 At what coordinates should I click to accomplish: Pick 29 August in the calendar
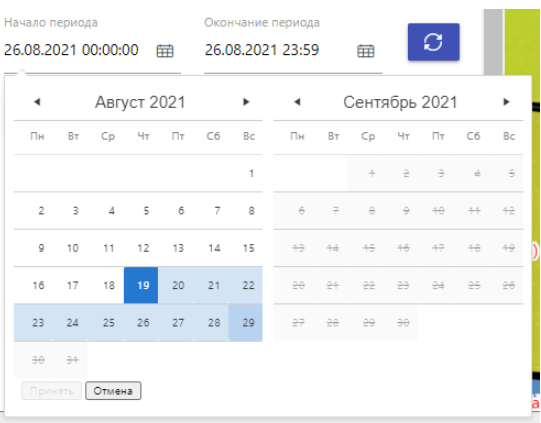(245, 323)
